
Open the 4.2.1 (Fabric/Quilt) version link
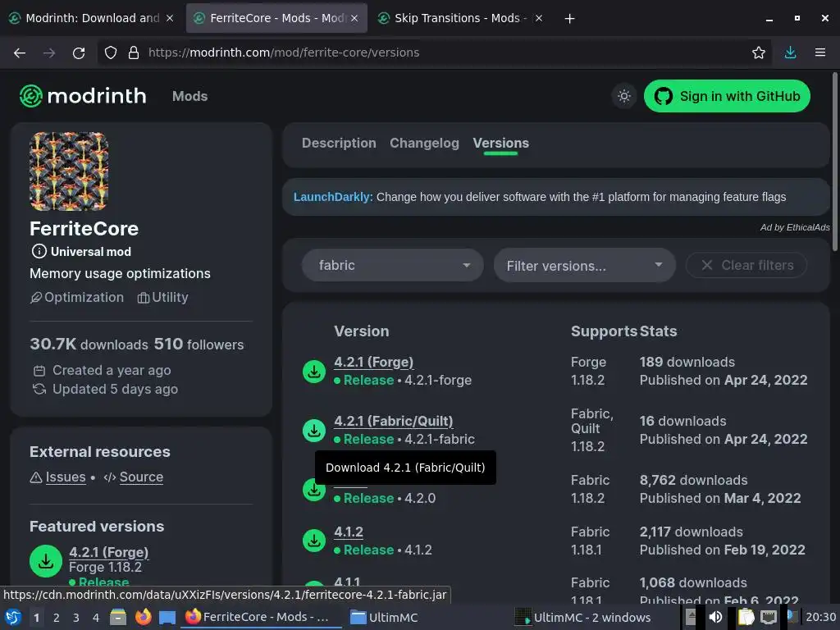394,421
